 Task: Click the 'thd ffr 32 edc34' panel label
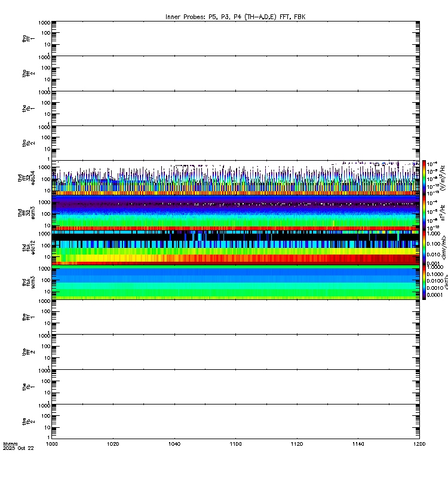(26, 177)
